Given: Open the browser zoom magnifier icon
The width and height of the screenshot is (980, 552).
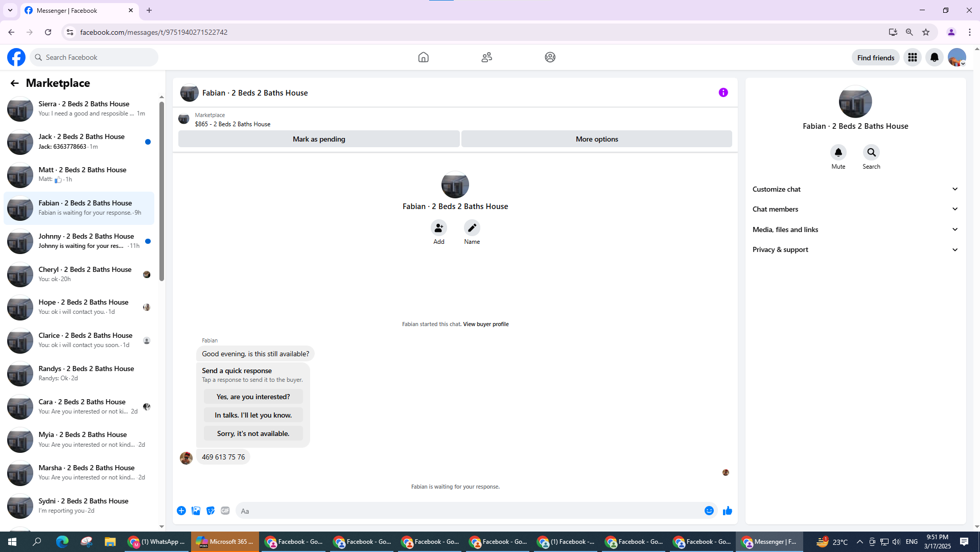Looking at the screenshot, I should [909, 32].
